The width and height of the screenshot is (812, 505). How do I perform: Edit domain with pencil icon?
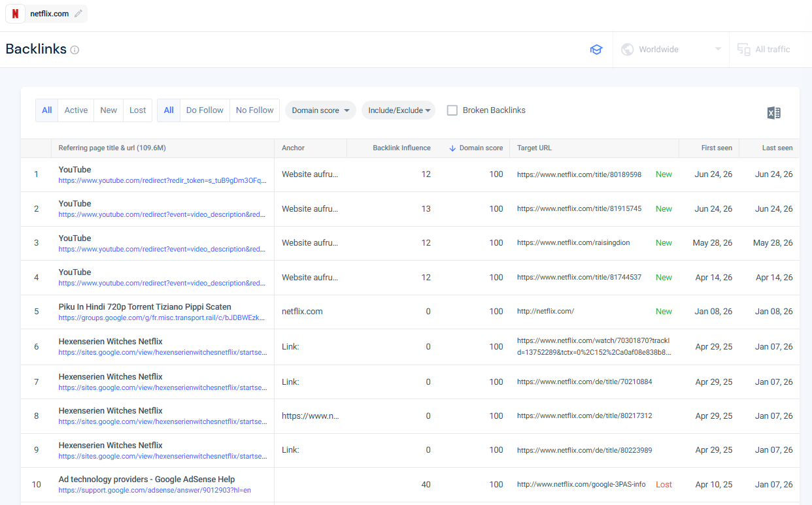click(x=78, y=14)
